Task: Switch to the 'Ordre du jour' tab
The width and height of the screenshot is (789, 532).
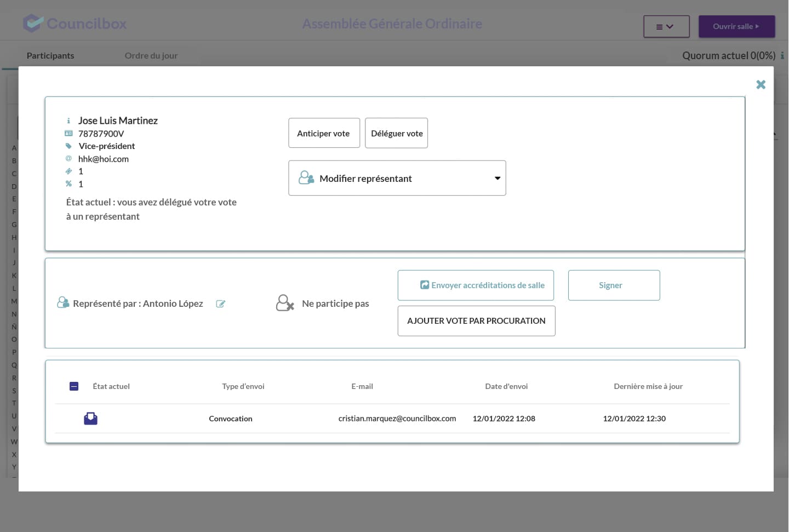Action: point(151,55)
